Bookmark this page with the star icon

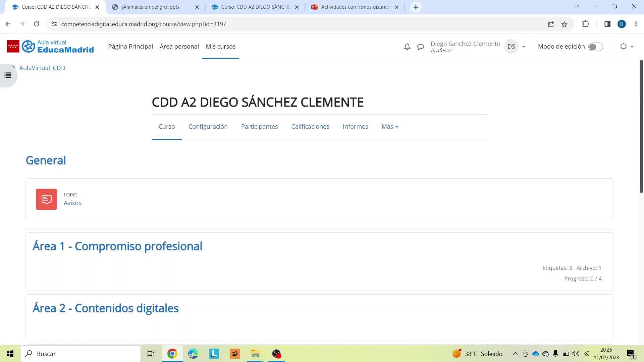(x=565, y=24)
